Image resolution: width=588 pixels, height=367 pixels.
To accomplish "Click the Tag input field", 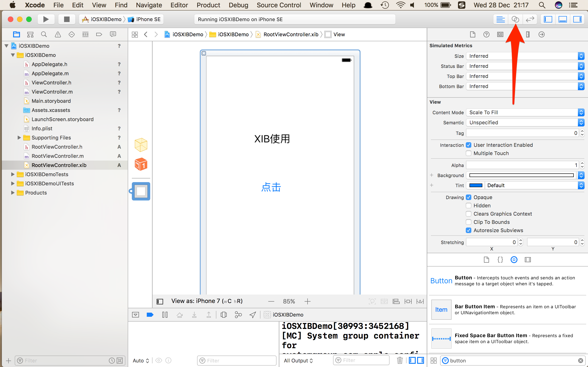I will pos(523,133).
